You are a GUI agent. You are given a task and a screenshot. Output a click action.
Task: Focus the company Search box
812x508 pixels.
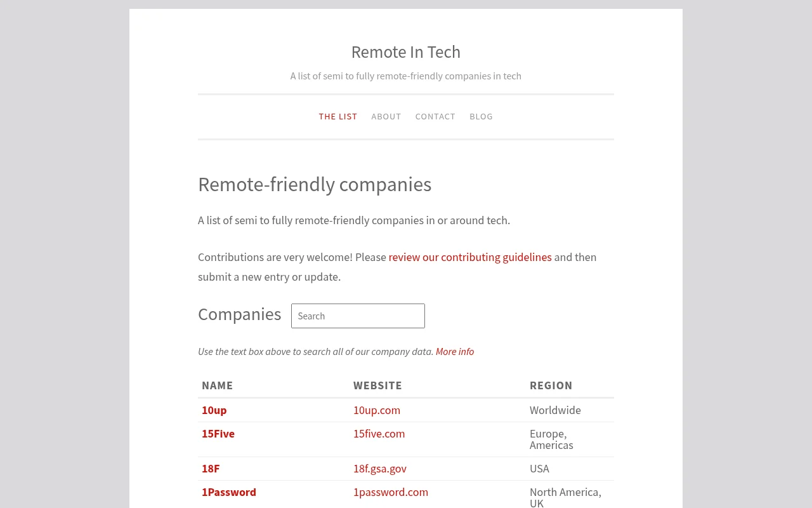[x=358, y=316]
